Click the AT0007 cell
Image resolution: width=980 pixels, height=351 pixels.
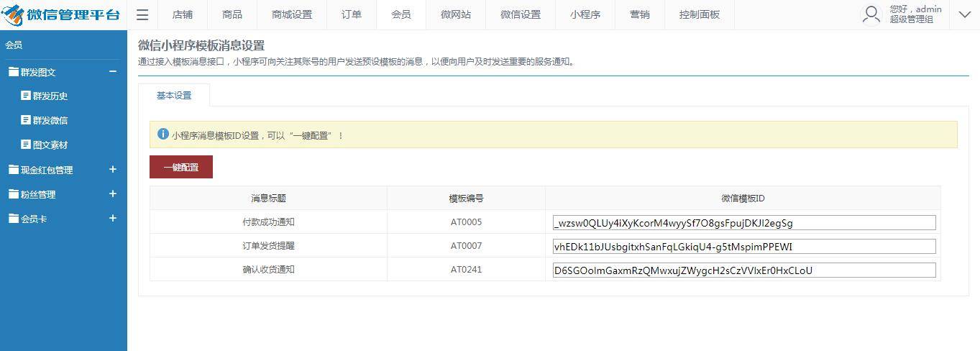pos(466,246)
